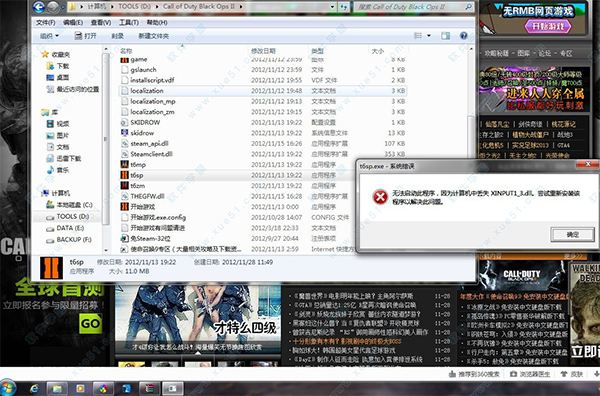Open the 查看(V) menu
The width and height of the screenshot is (600, 396).
(x=101, y=23)
